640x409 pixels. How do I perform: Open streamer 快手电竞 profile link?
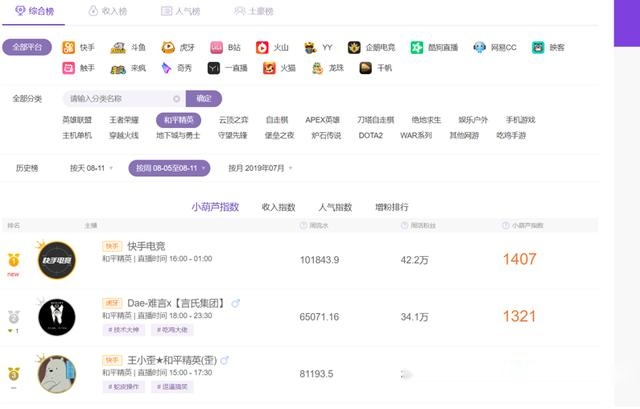point(146,246)
